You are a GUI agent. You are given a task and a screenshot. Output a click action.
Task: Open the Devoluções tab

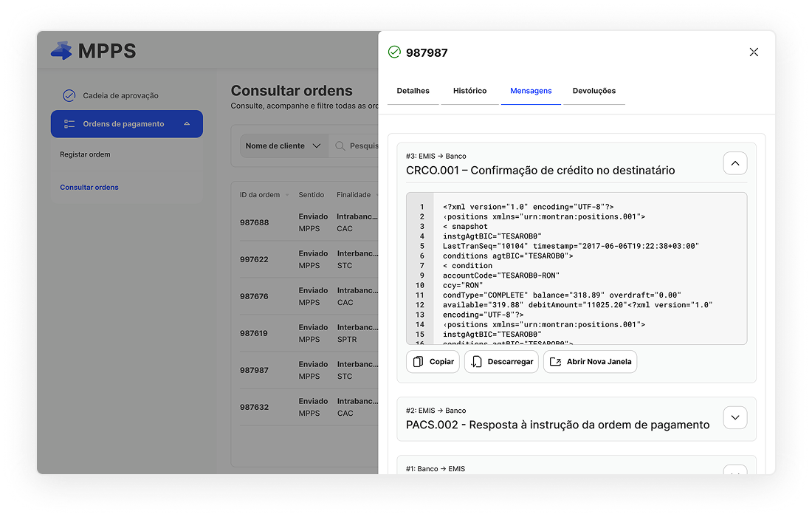click(x=593, y=91)
